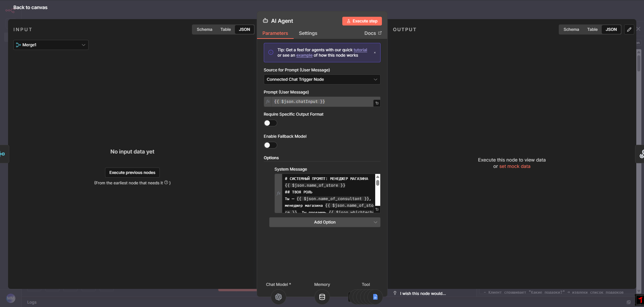Expand the Add Option dropdown
Image resolution: width=644 pixels, height=307 pixels.
click(324, 222)
